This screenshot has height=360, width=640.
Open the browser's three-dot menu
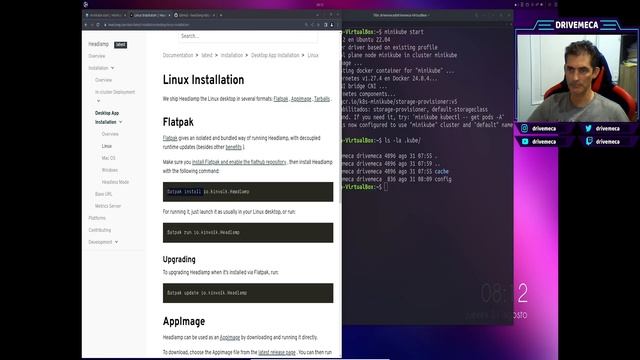click(338, 25)
